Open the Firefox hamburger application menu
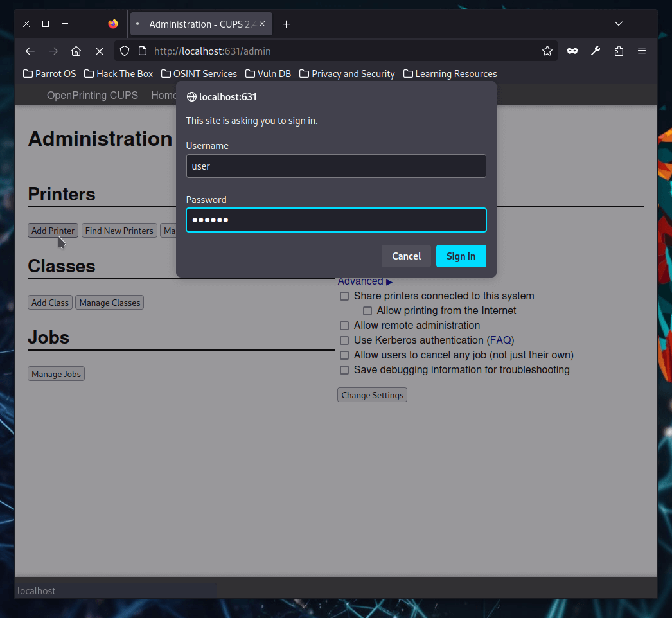This screenshot has height=618, width=672. [641, 51]
